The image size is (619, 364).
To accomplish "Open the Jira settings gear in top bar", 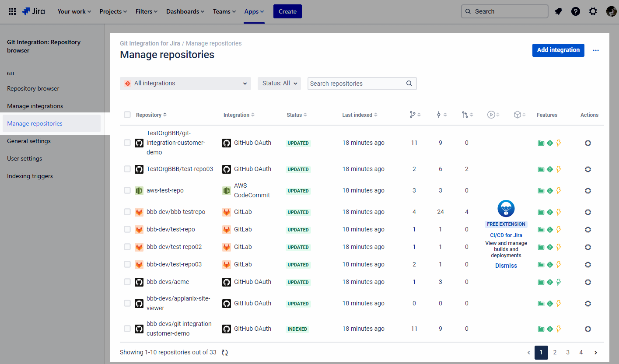I will 593,11.
